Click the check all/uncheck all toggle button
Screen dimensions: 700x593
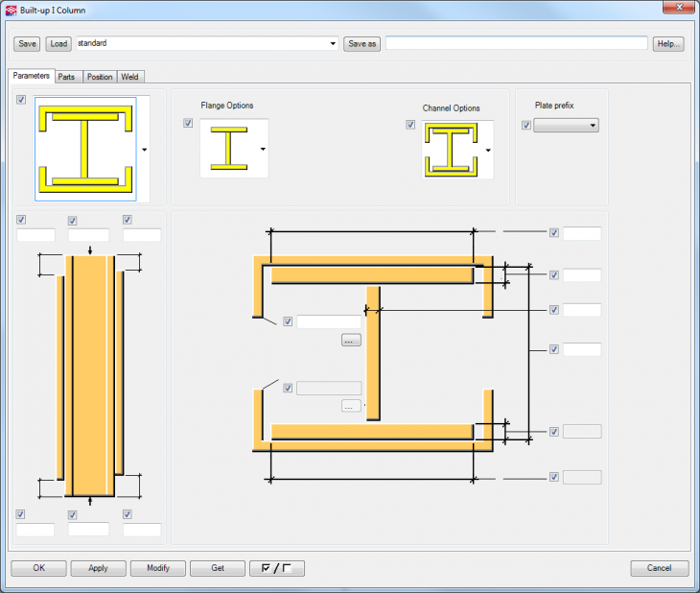coord(276,568)
